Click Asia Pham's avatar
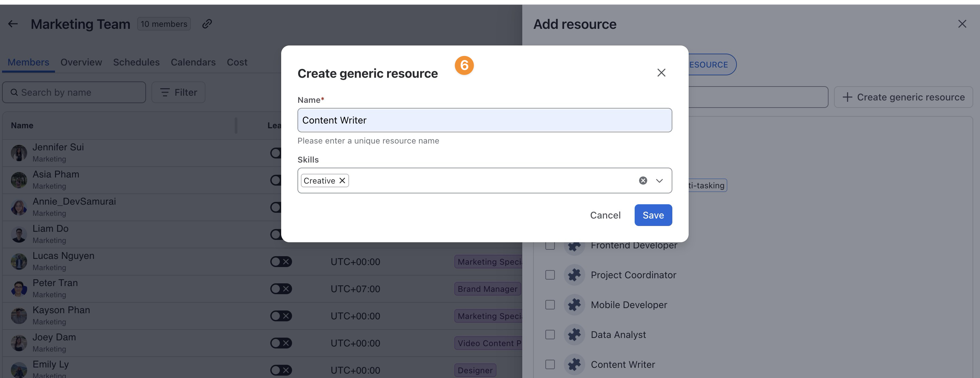Image resolution: width=980 pixels, height=378 pixels. [19, 180]
